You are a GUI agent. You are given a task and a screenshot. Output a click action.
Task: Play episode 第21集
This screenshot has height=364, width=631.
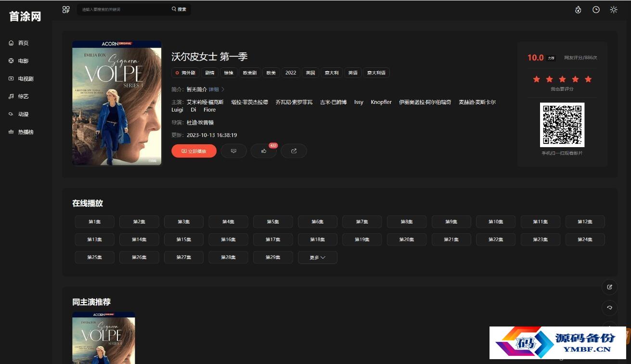[451, 239]
